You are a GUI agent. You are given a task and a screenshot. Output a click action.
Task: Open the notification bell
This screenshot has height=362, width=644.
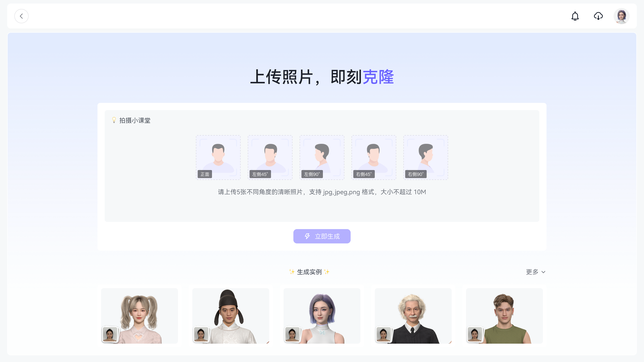575,16
